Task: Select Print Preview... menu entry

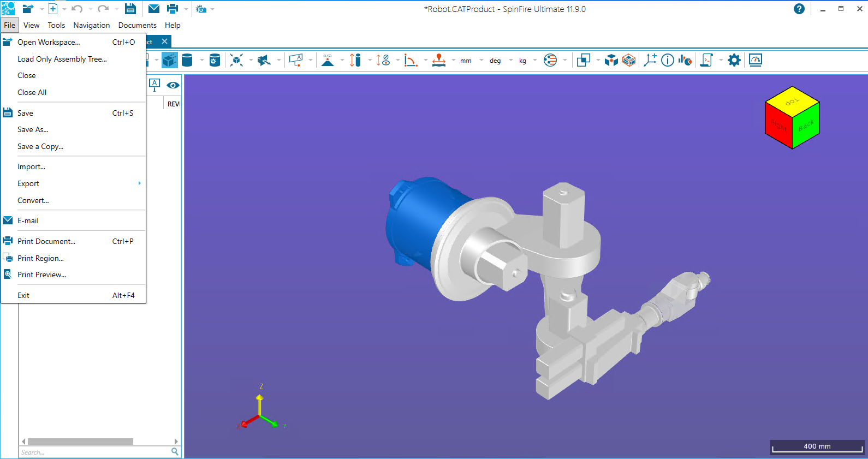Action: [x=41, y=275]
